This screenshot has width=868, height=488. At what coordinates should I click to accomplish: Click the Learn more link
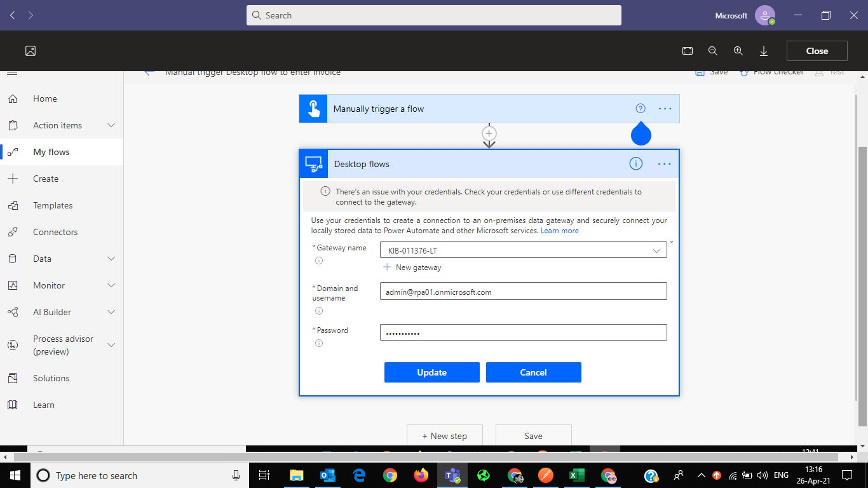560,231
